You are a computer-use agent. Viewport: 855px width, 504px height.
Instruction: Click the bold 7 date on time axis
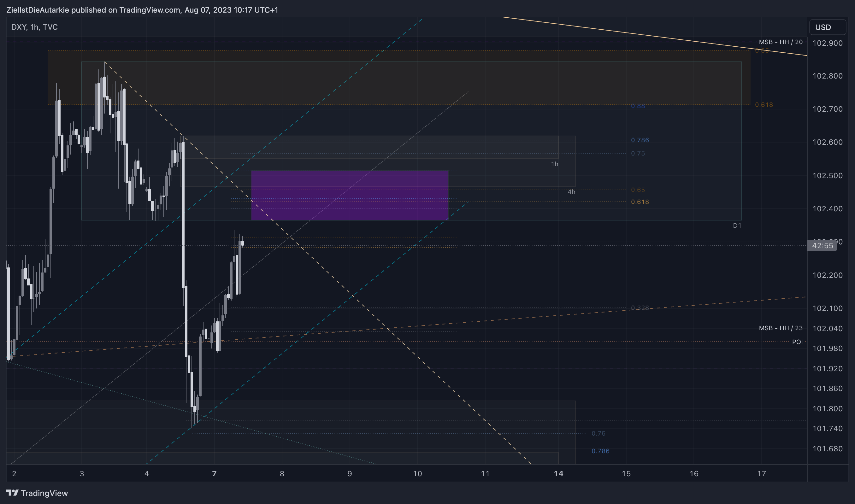tap(214, 473)
